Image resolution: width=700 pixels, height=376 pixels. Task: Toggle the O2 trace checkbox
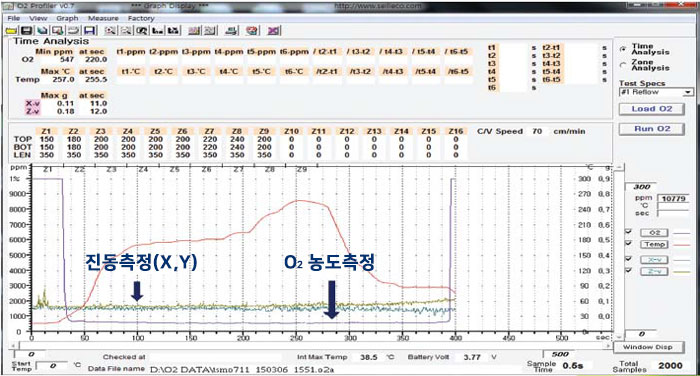click(629, 232)
